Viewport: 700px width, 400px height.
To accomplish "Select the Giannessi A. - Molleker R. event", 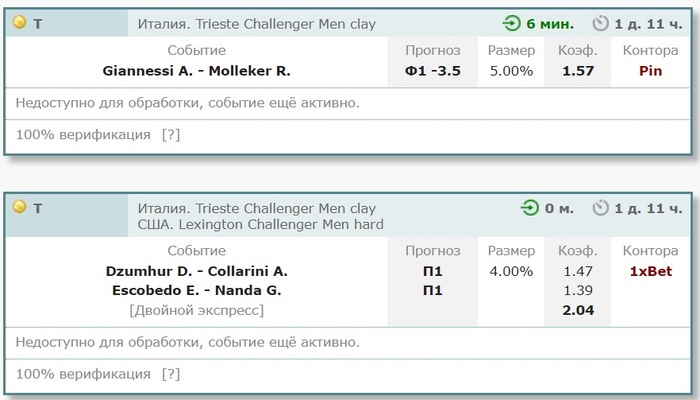I will click(196, 71).
